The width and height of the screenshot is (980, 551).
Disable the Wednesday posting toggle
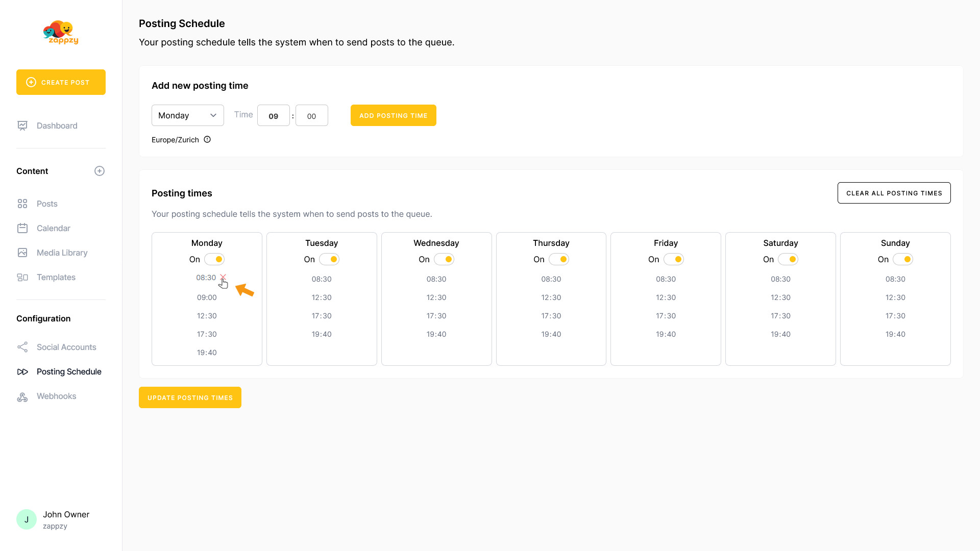(444, 259)
